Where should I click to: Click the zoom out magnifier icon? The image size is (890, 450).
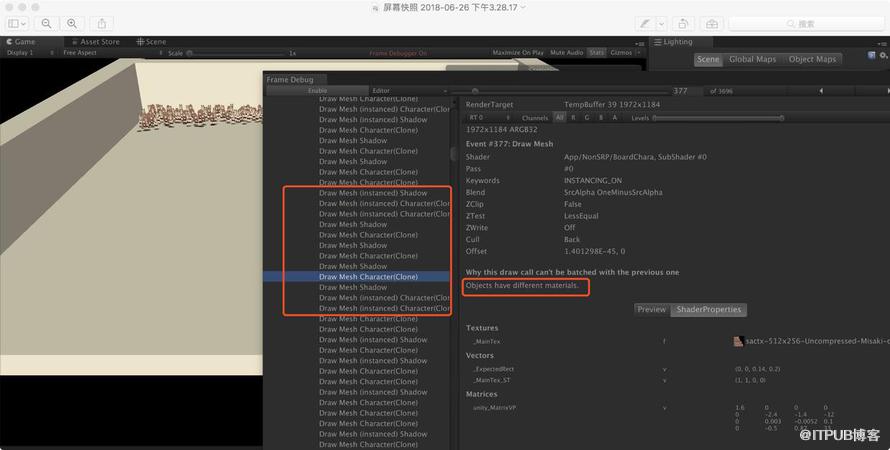(x=47, y=23)
